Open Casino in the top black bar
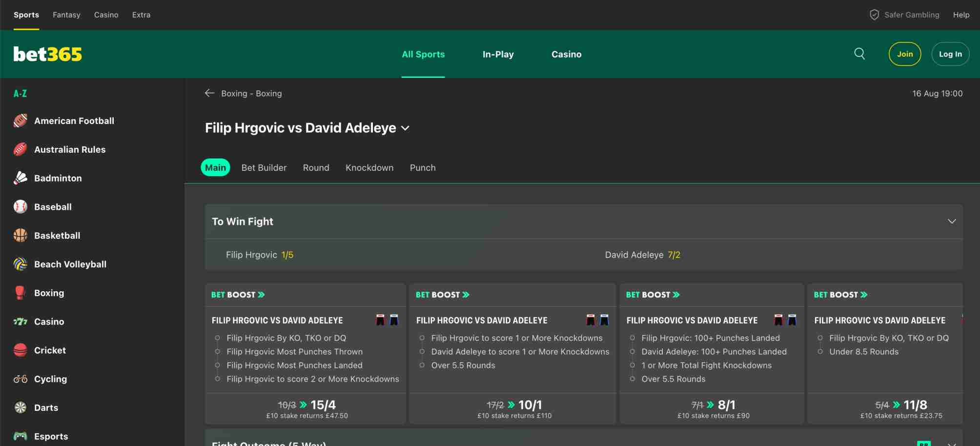Viewport: 980px width, 446px height. (106, 15)
